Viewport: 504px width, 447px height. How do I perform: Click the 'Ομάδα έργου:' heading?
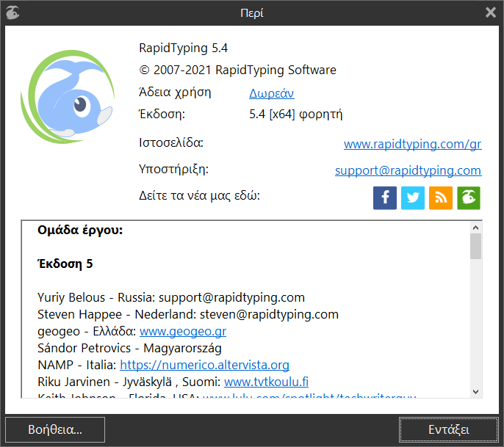coord(80,230)
